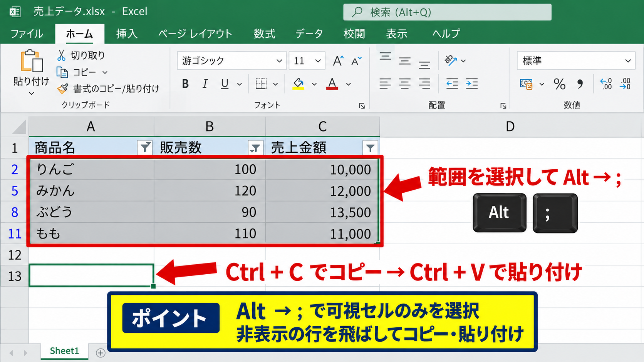Switch to the 数式 ribbon tab

[x=264, y=34]
